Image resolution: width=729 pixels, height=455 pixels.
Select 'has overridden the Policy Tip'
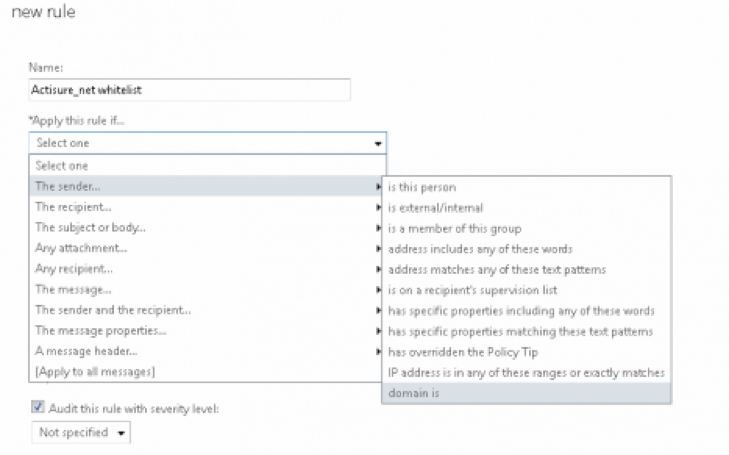tap(526, 352)
